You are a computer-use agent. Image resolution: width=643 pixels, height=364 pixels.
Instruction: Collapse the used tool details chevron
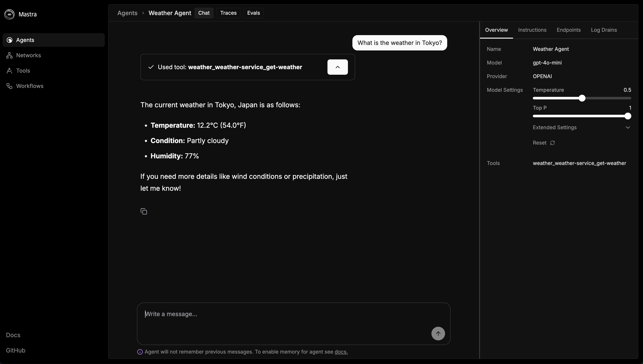337,67
